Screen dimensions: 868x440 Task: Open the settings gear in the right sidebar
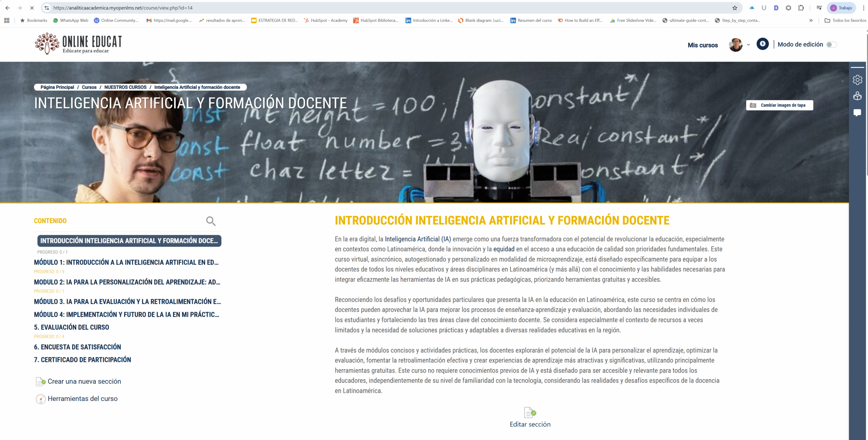point(857,80)
